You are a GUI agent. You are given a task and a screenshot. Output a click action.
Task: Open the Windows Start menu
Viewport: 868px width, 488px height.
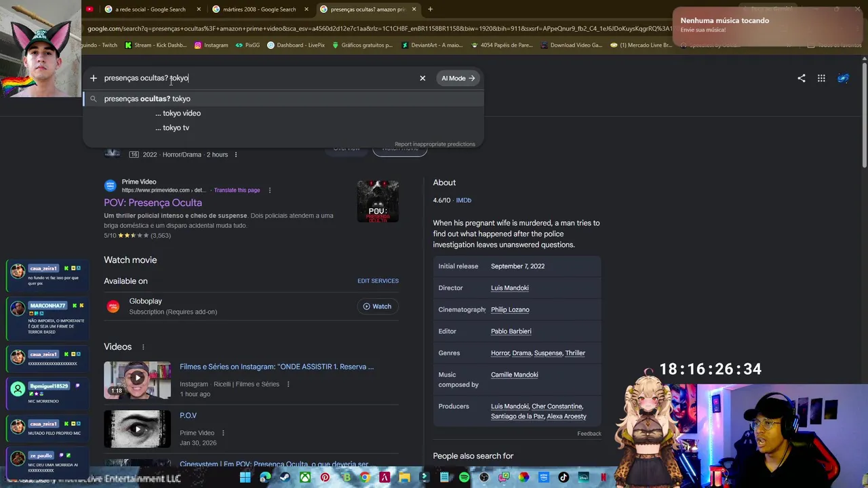coord(245,477)
